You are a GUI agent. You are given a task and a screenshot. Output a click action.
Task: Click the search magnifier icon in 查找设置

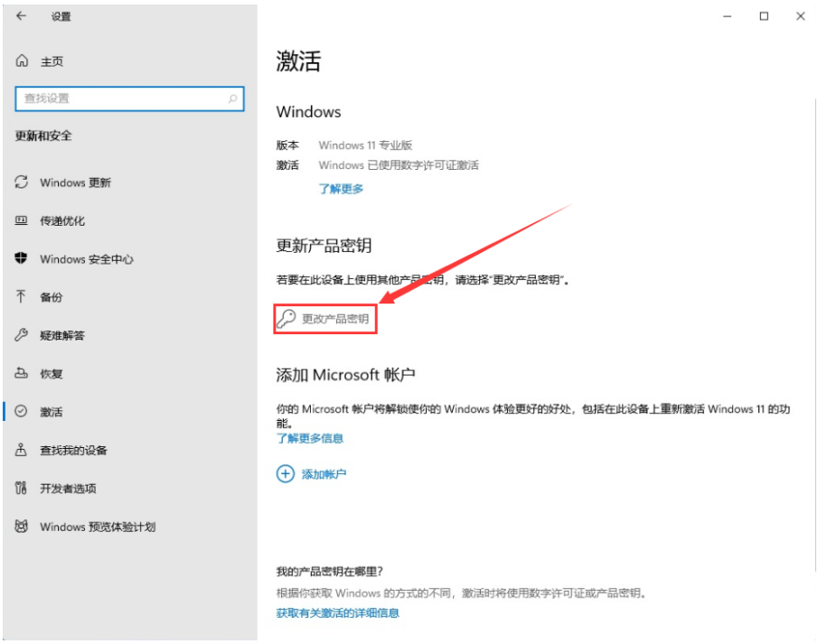click(x=232, y=98)
